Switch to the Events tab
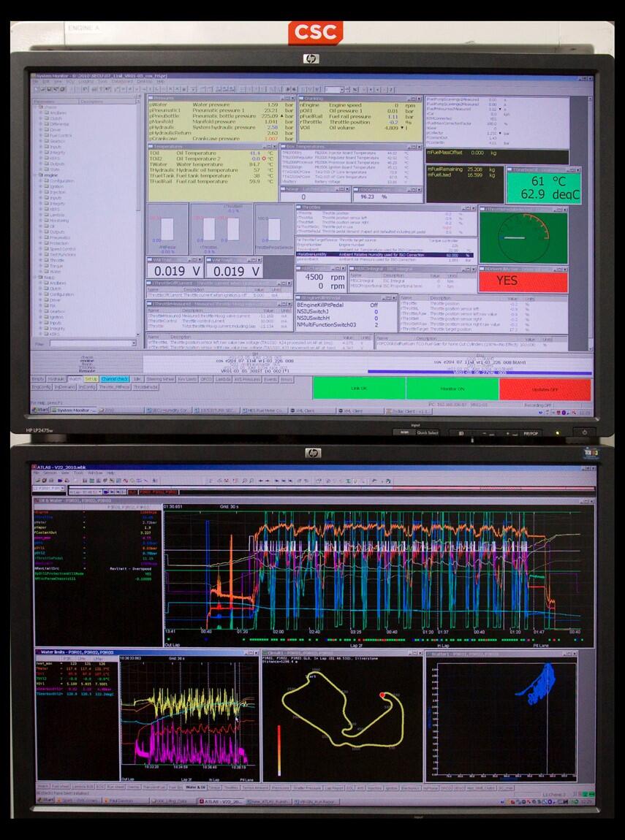 (x=270, y=379)
